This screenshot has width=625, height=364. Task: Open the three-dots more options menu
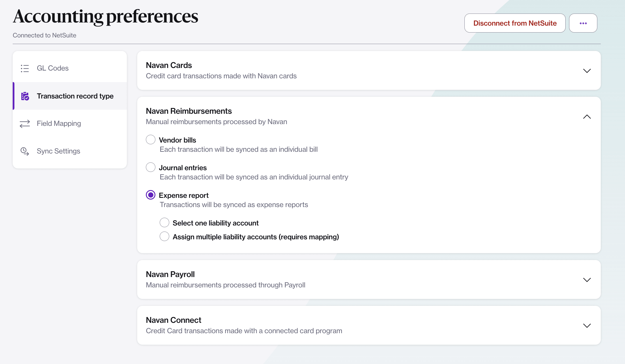[583, 23]
